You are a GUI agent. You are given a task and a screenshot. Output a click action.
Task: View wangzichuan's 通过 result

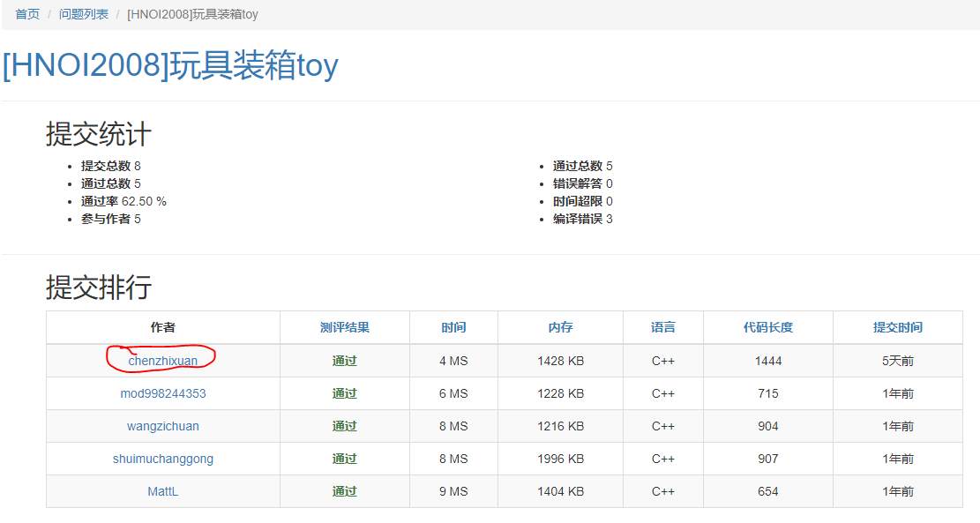(344, 426)
